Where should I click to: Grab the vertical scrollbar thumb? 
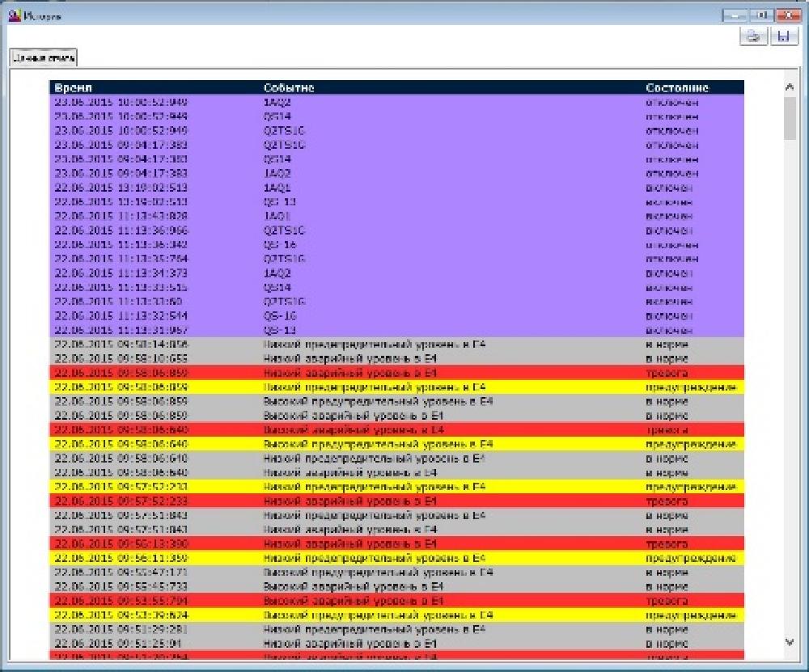pyautogui.click(x=790, y=118)
